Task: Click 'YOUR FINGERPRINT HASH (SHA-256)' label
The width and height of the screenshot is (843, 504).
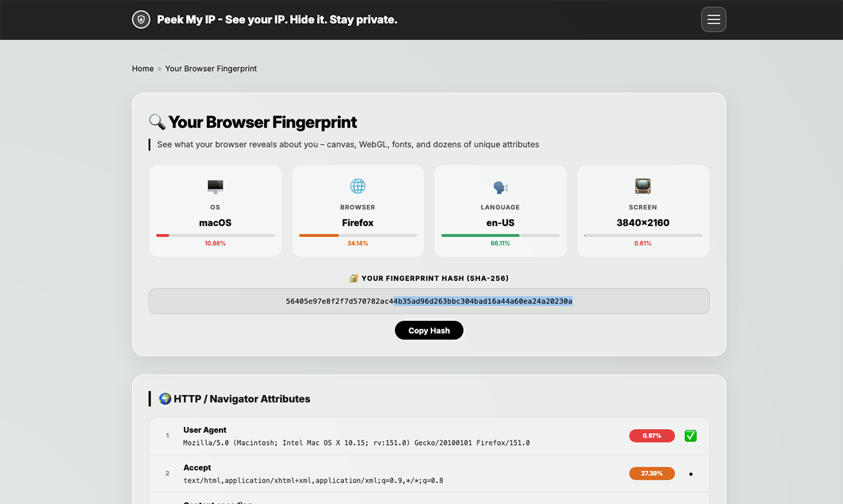Action: (x=435, y=279)
